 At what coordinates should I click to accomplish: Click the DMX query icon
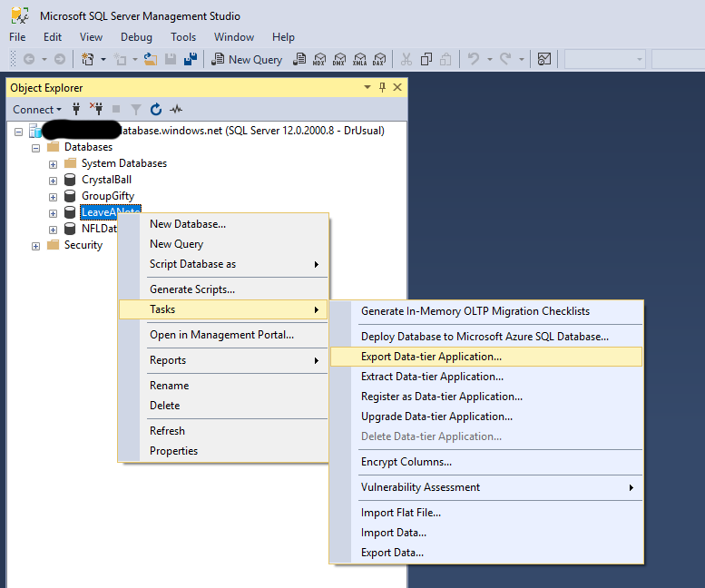pyautogui.click(x=339, y=59)
